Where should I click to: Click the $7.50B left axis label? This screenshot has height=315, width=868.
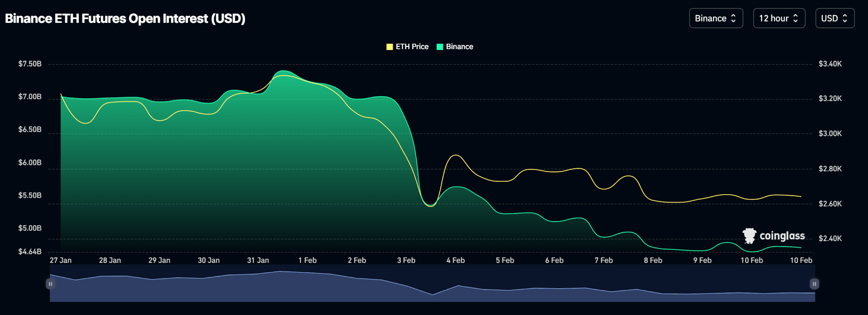30,64
